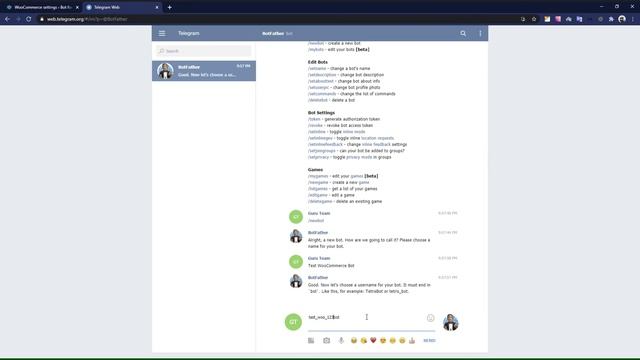
Task: Click the 'Bot Settings' heading text
Action: [x=321, y=113]
